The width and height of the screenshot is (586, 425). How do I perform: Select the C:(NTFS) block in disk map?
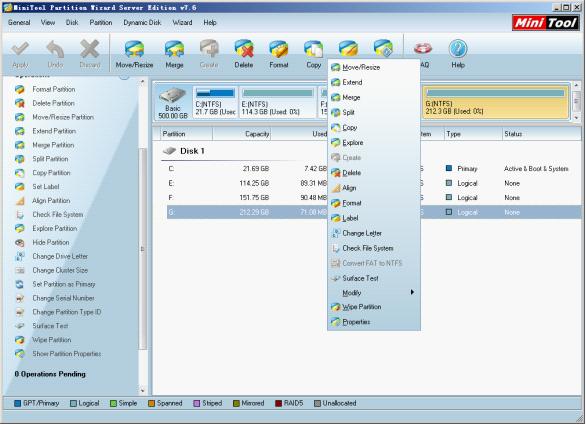(215, 102)
